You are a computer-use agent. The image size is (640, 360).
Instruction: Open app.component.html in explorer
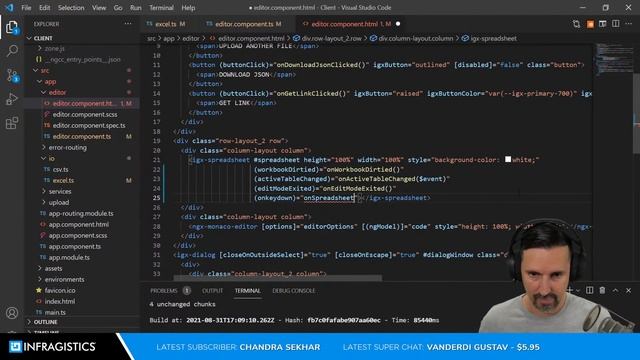tap(78, 224)
